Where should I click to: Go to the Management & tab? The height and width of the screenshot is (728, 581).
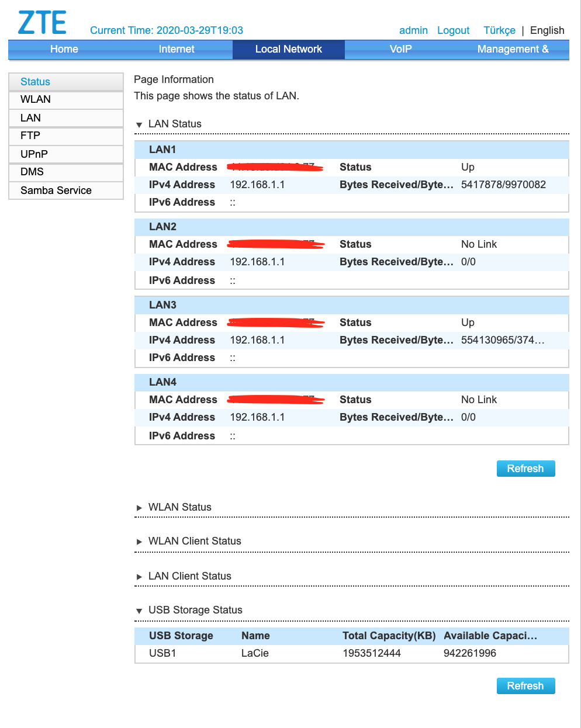(x=513, y=49)
